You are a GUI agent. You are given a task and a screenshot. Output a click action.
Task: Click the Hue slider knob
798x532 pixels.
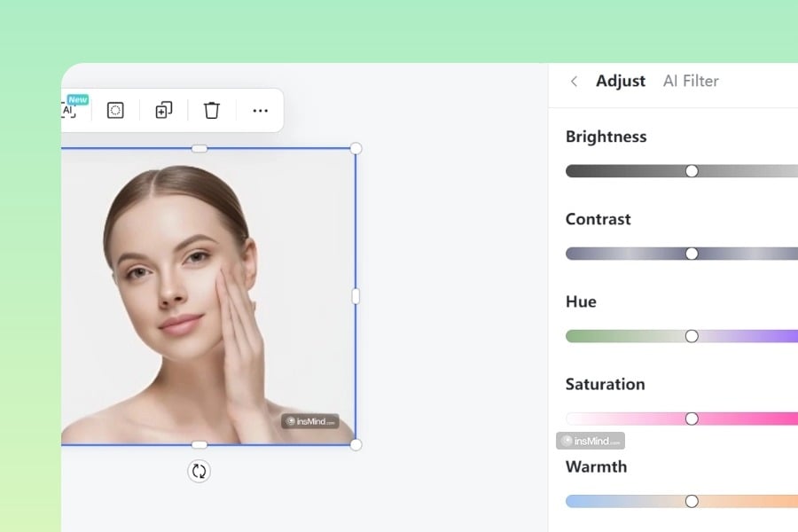click(692, 336)
